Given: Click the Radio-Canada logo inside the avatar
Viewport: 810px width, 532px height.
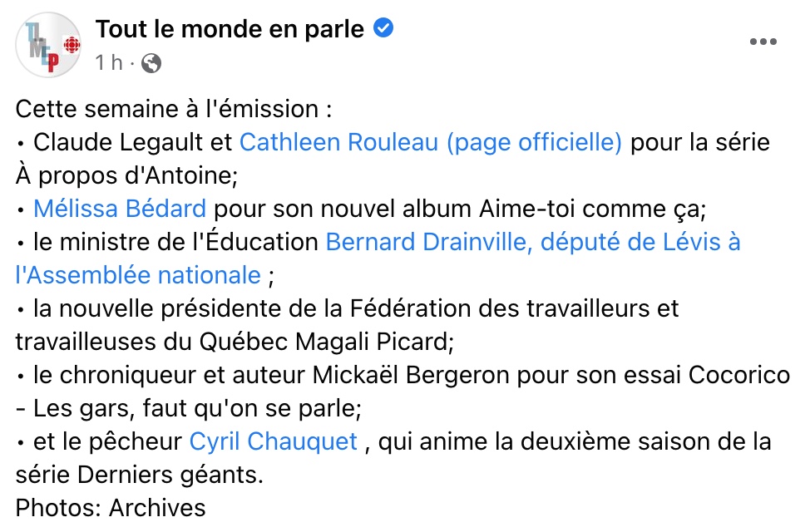Looking at the screenshot, I should click(72, 46).
